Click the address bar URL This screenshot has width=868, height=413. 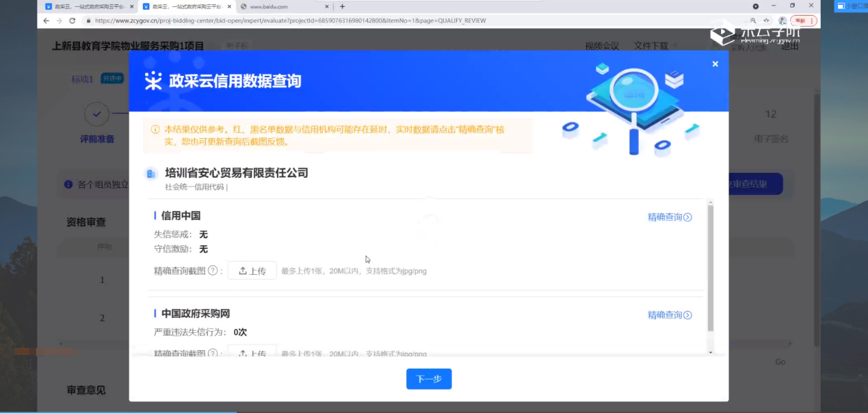pos(290,21)
